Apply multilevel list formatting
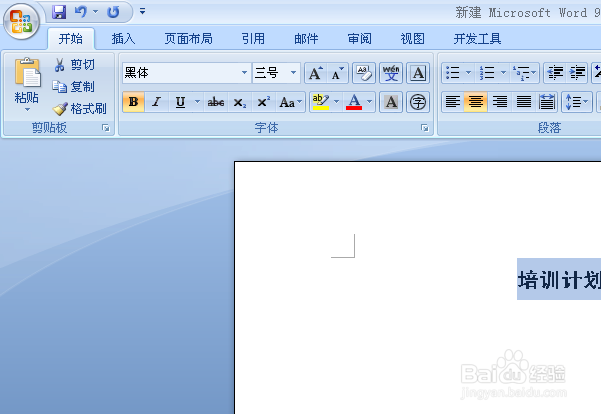This screenshot has height=414, width=601. (524, 73)
